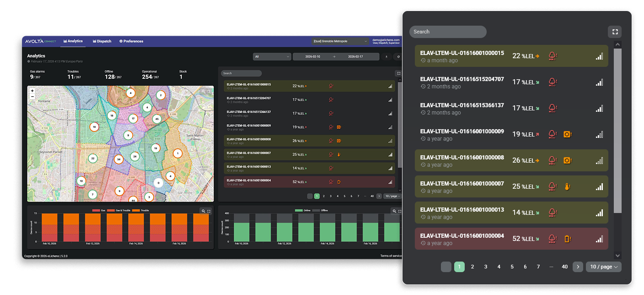Click gas alarm icon on row ending 1000009, enlarged panel
The height and width of the screenshot is (295, 644).
tap(553, 134)
